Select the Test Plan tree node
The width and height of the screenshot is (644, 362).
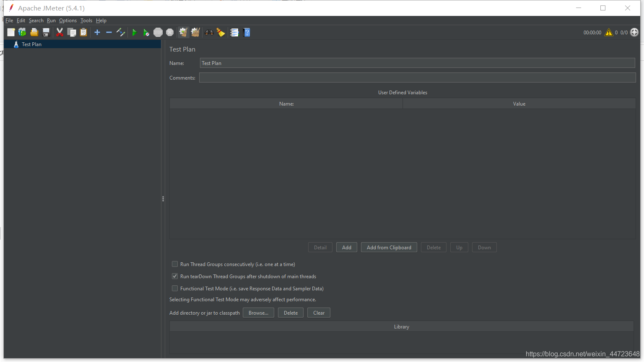[x=31, y=44]
